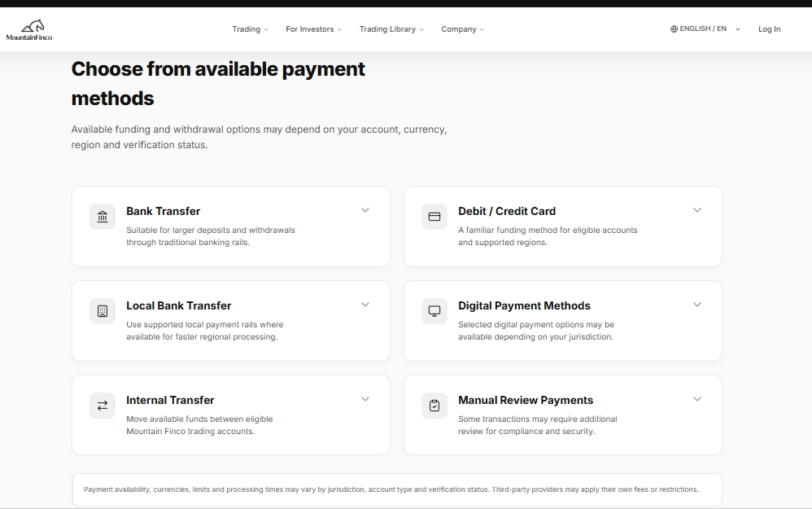Click the Bank Transfer building icon

coord(103,217)
